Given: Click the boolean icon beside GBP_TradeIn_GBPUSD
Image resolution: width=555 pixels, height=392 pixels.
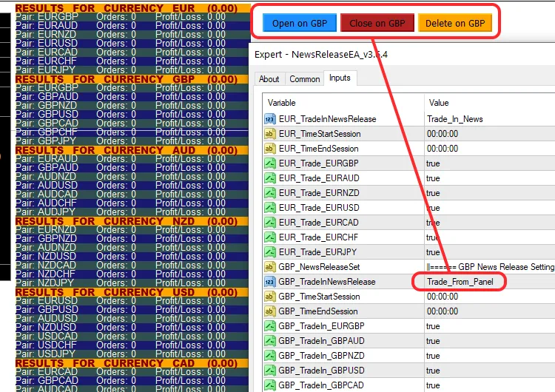Looking at the screenshot, I should pyautogui.click(x=269, y=371).
